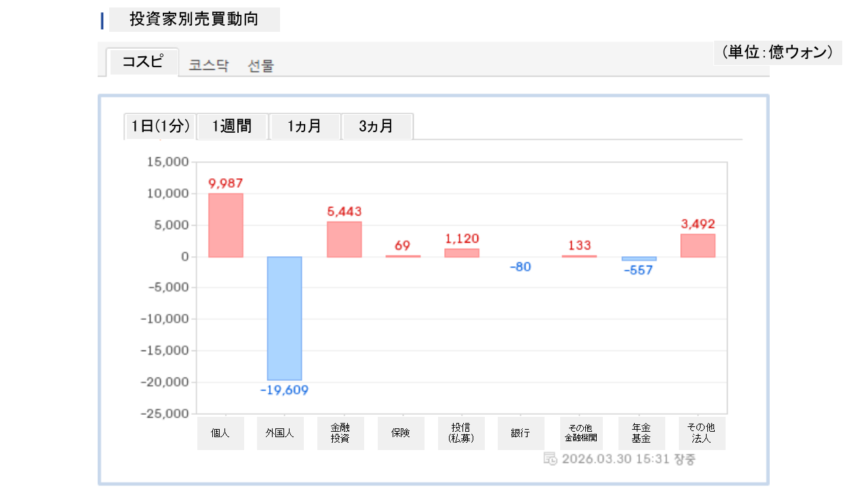Click the 投資家別売買動向 section title
This screenshot has width=868, height=488.
[194, 19]
